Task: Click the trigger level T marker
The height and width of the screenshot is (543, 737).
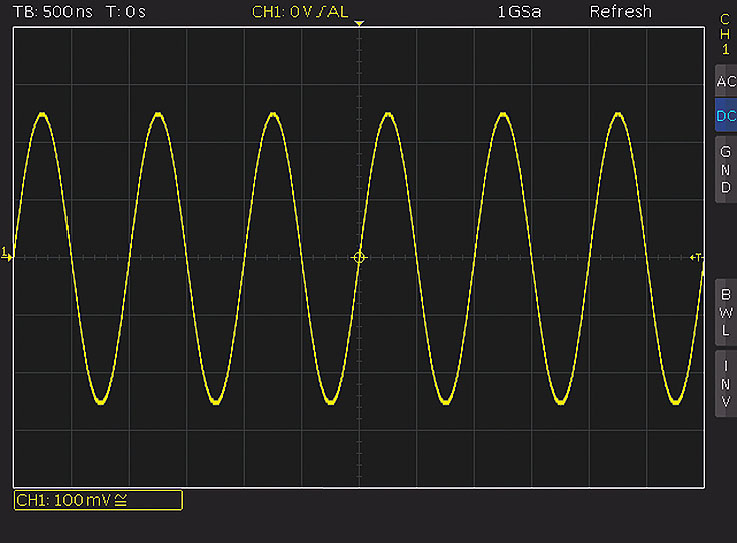Action: click(697, 258)
